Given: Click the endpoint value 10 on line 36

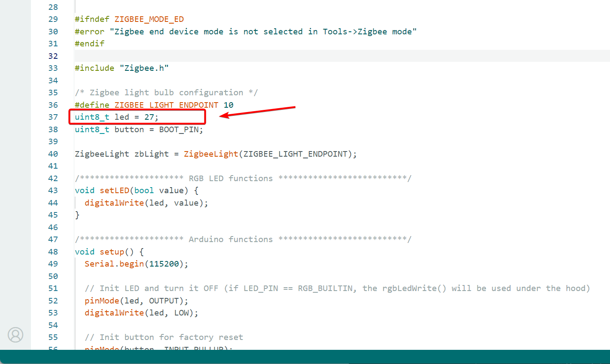Looking at the screenshot, I should [x=229, y=105].
